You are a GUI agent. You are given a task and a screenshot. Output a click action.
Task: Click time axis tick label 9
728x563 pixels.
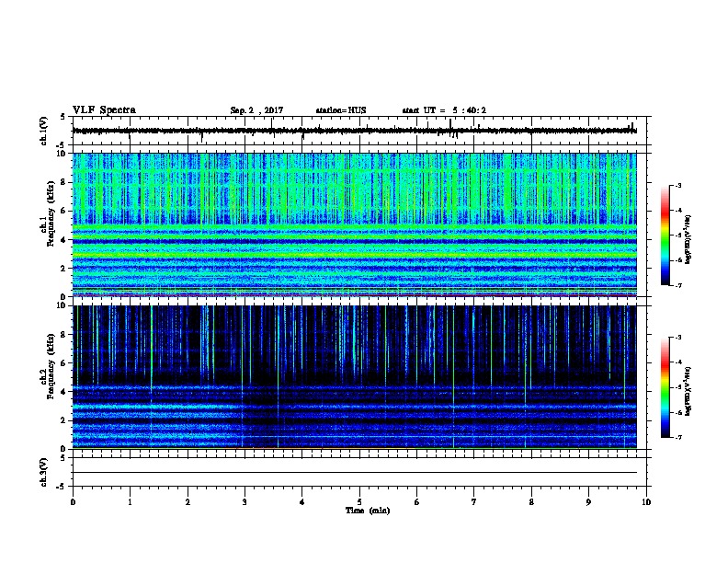588,502
